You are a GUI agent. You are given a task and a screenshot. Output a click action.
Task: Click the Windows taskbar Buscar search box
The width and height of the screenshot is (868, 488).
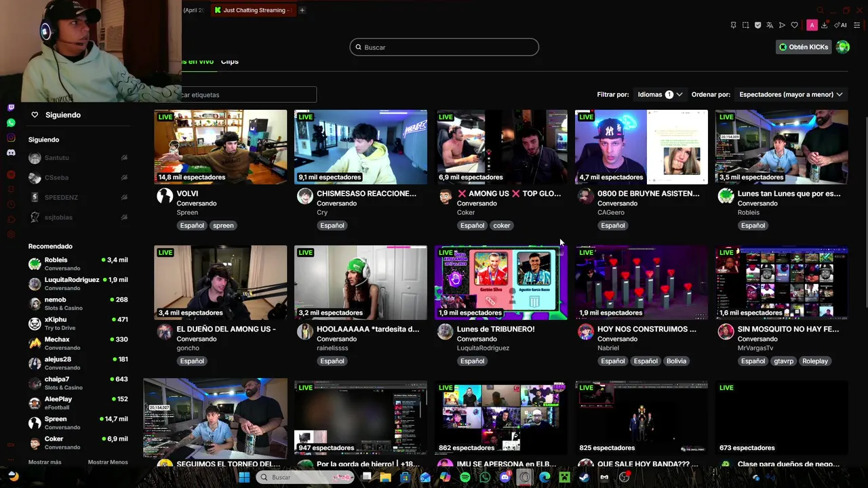click(x=307, y=477)
